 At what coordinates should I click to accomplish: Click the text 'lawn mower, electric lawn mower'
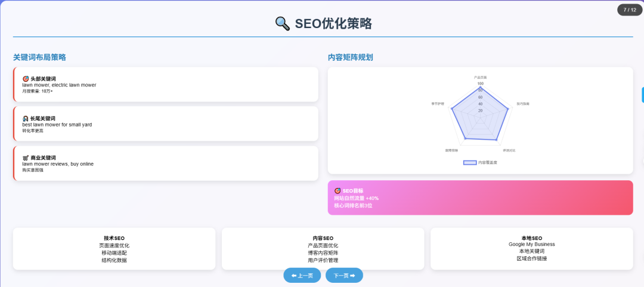click(x=59, y=85)
